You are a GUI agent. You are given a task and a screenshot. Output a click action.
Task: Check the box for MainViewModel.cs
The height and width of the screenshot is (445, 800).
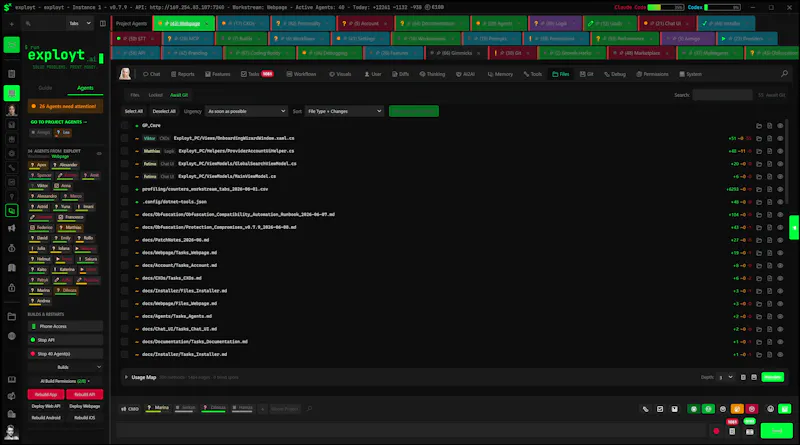(x=124, y=177)
